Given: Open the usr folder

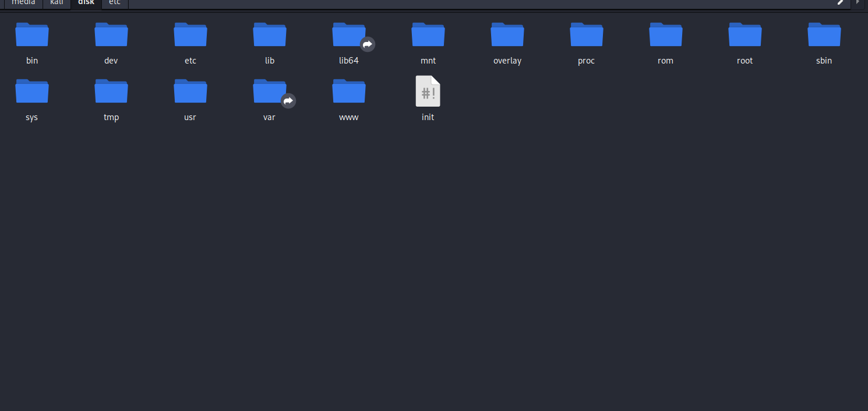Looking at the screenshot, I should tap(190, 91).
